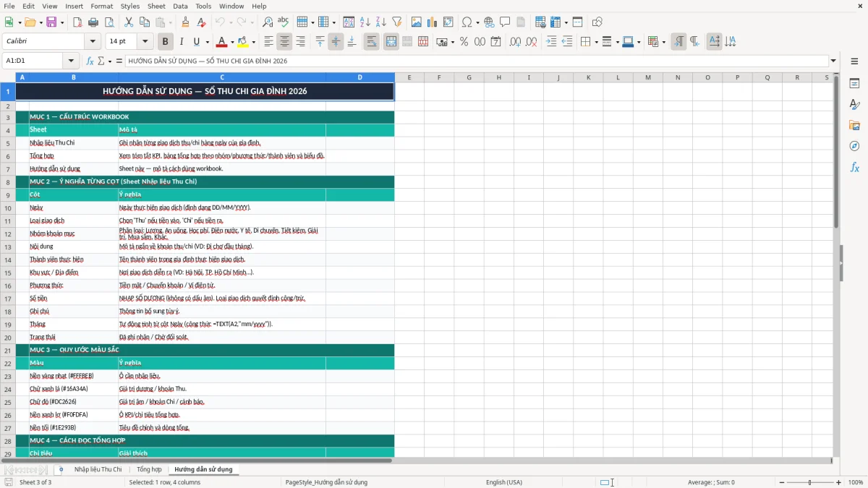Expand background color dropdown arrow

[x=253, y=42]
